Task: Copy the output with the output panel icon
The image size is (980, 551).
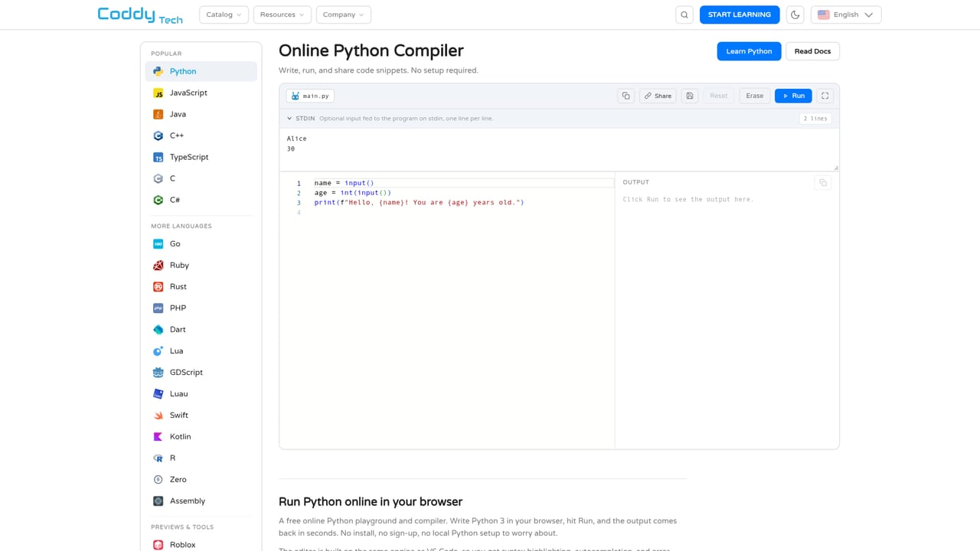Action: tap(823, 183)
